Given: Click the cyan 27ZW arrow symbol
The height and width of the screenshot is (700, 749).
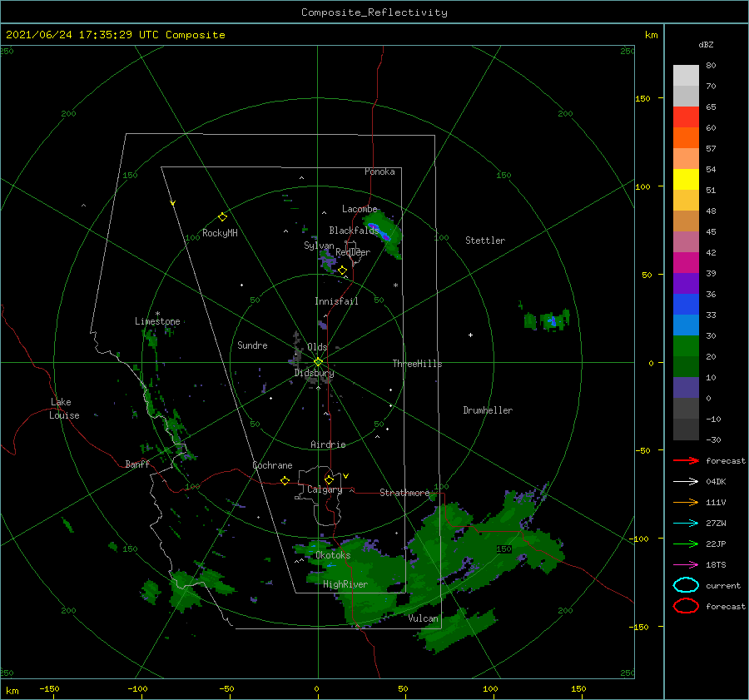Looking at the screenshot, I should 686,524.
